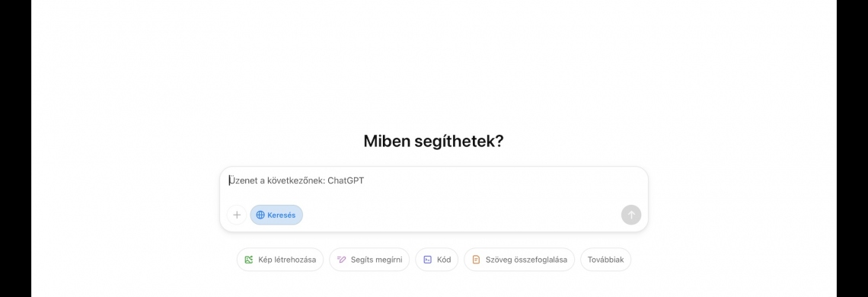Click the ChatGPT word in the placeholder

tap(346, 180)
